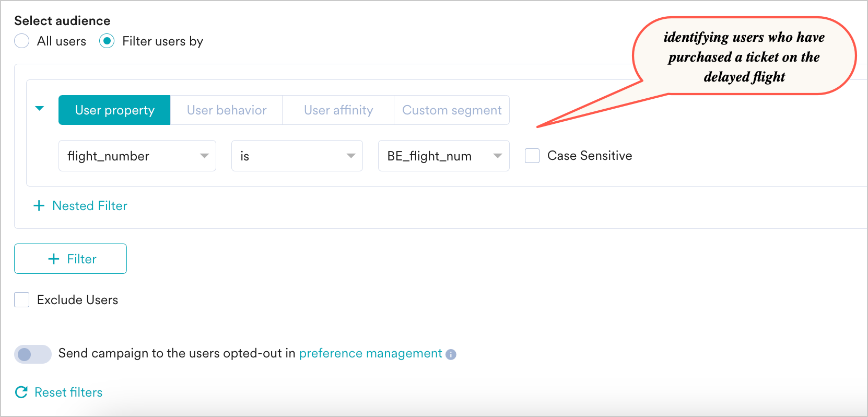Click the circular reset arrow icon

coord(21,392)
